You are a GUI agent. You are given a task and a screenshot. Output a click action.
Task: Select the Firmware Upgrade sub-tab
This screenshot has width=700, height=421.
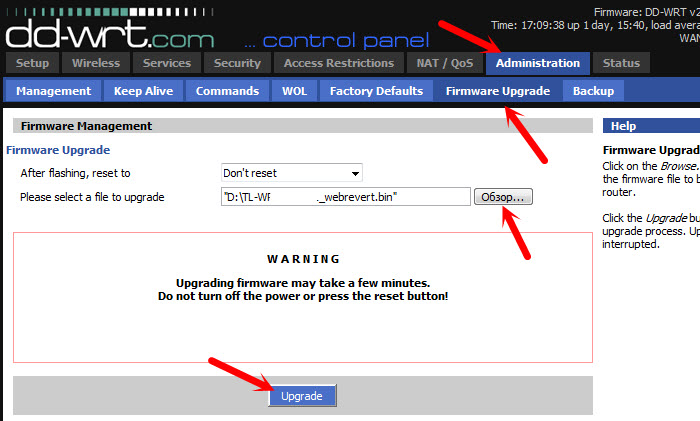tap(498, 91)
